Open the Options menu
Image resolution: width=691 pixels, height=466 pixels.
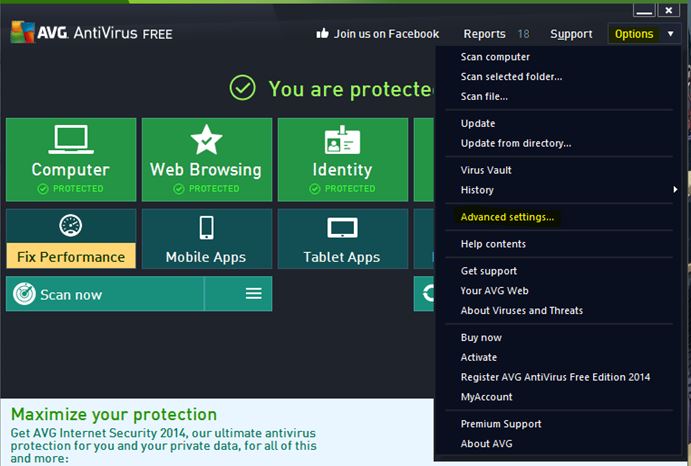[x=634, y=34]
